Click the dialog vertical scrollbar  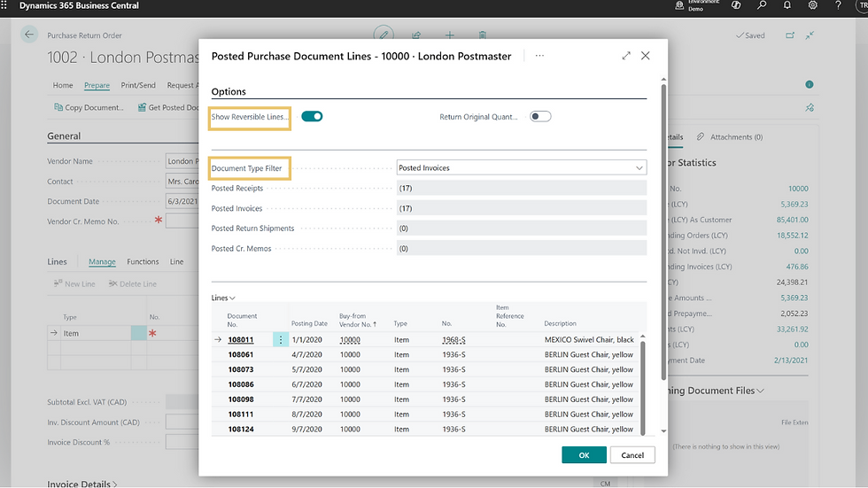[663, 231]
